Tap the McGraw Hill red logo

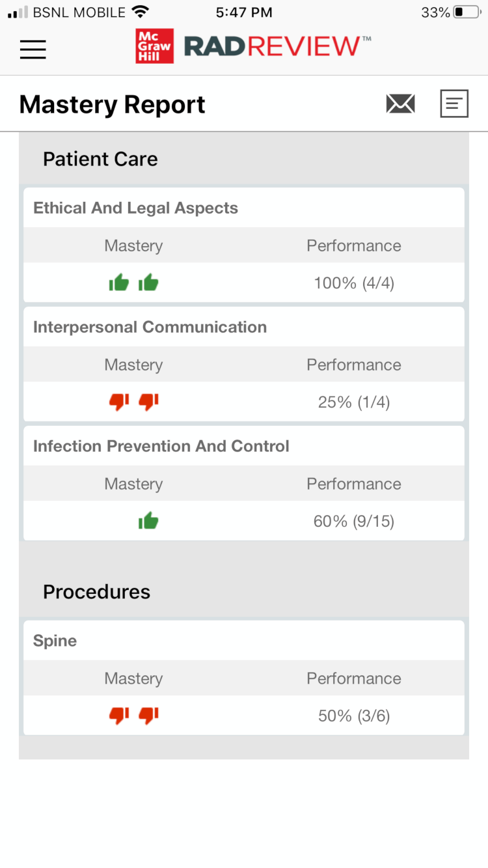pyautogui.click(x=155, y=46)
